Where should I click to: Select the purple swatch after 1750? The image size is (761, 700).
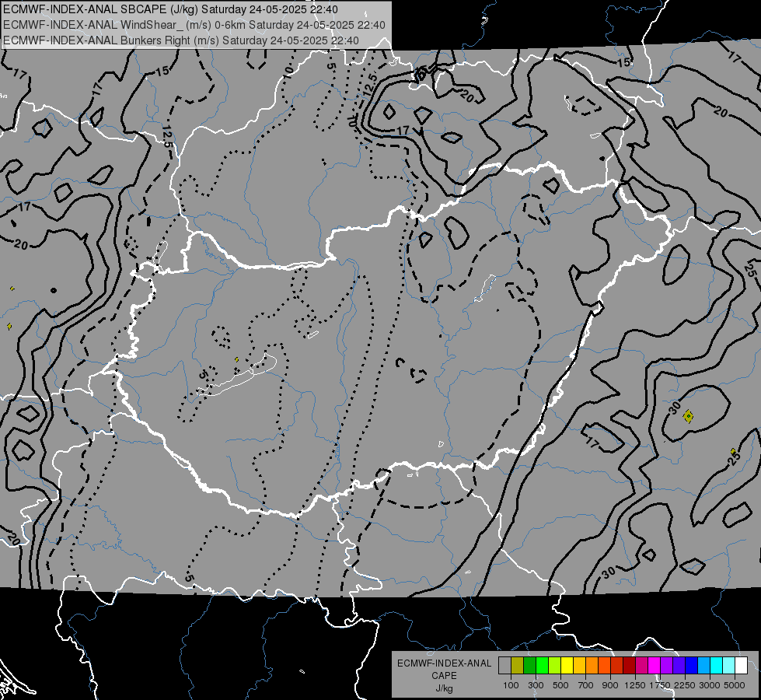667,666
